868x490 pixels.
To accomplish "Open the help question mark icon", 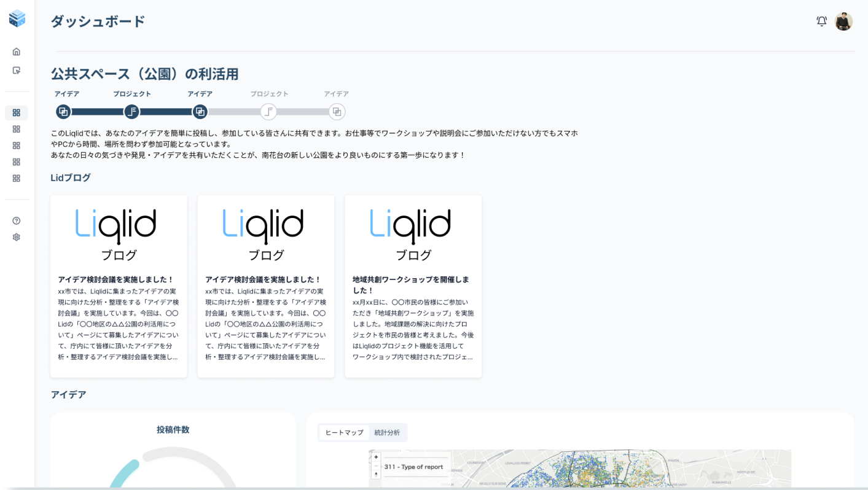I will pyautogui.click(x=17, y=220).
